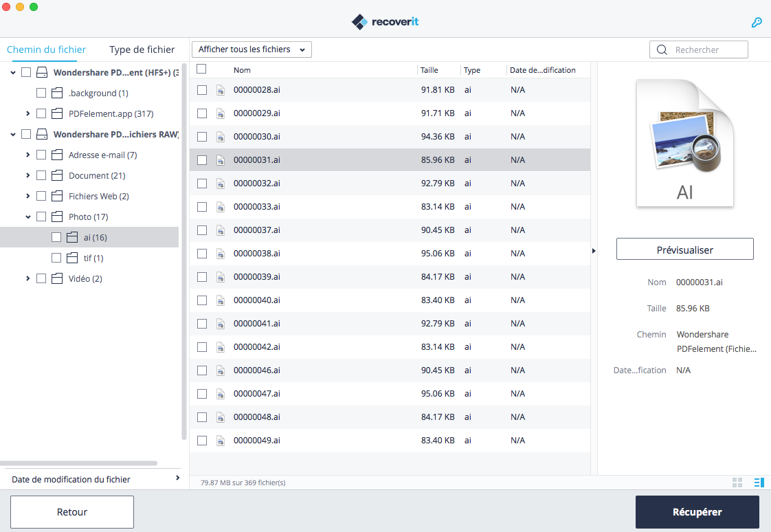Select the 00000032.ai file row
Screen dimensions: 771x532
point(390,184)
